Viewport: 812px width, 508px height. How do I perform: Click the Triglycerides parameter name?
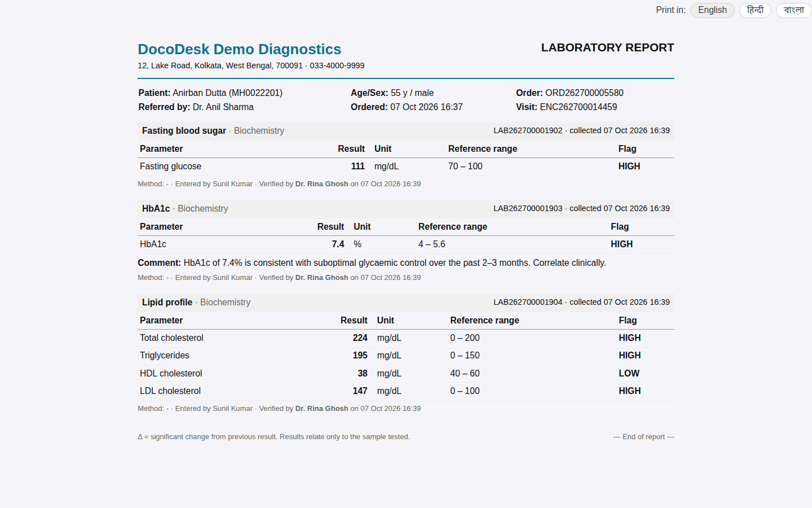click(x=165, y=355)
